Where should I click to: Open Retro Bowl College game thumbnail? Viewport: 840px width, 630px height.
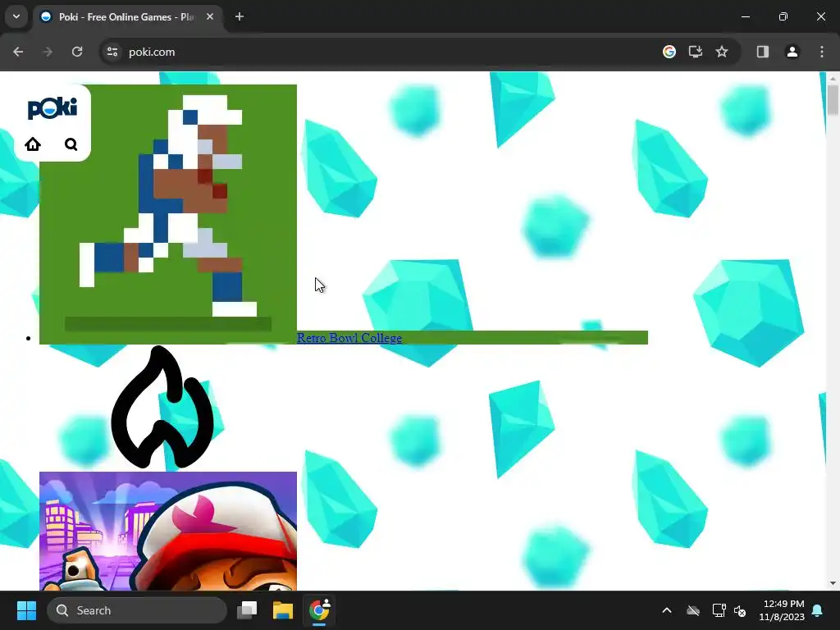[x=168, y=214]
